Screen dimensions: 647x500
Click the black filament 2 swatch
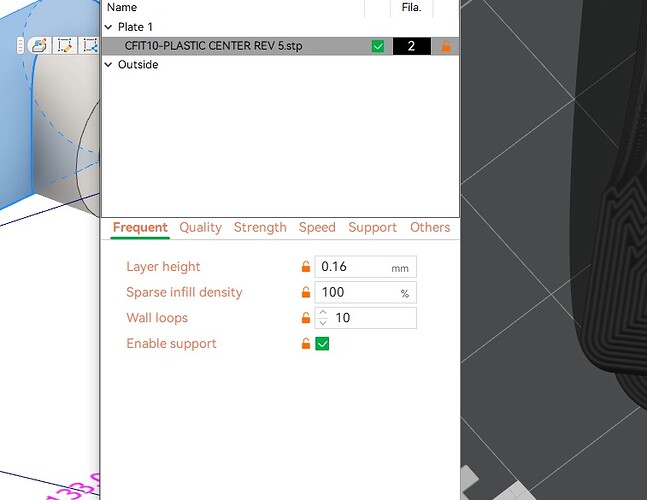coord(411,46)
